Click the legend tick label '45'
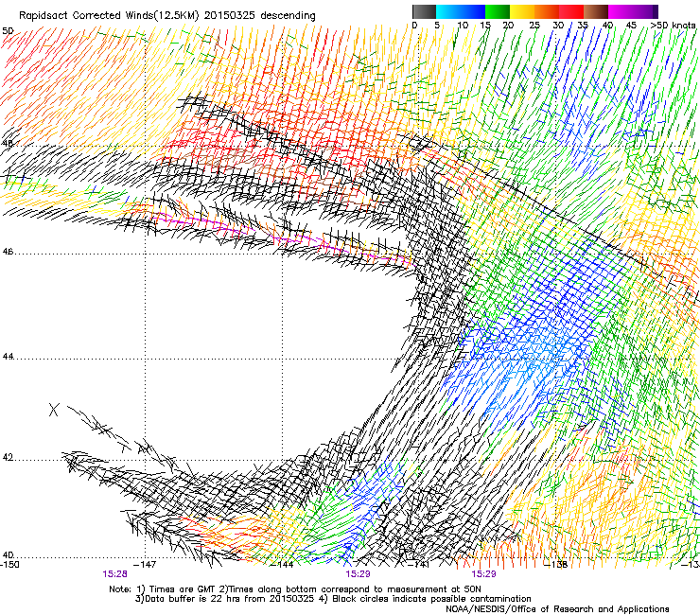Image resolution: width=700 pixels, height=615 pixels. tap(631, 26)
